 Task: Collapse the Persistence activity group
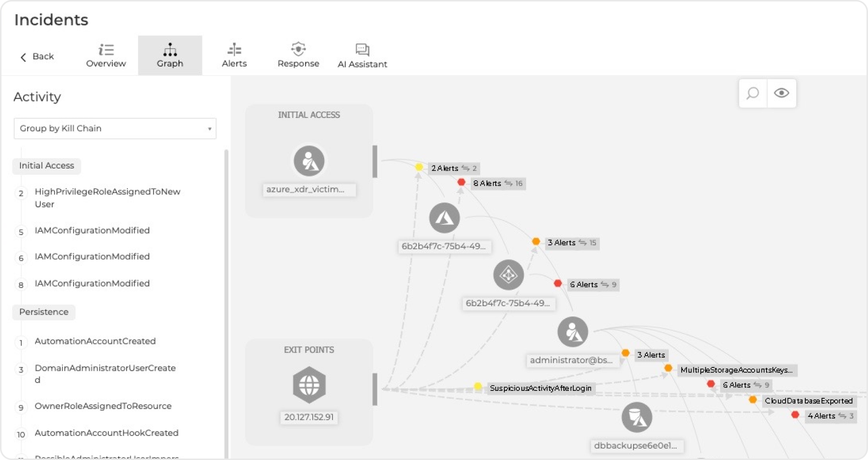(x=44, y=312)
